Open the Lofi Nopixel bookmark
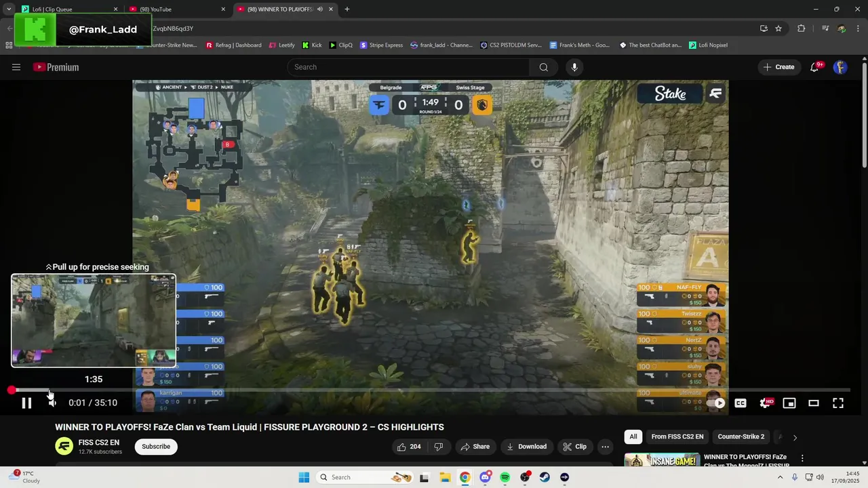 pyautogui.click(x=708, y=45)
